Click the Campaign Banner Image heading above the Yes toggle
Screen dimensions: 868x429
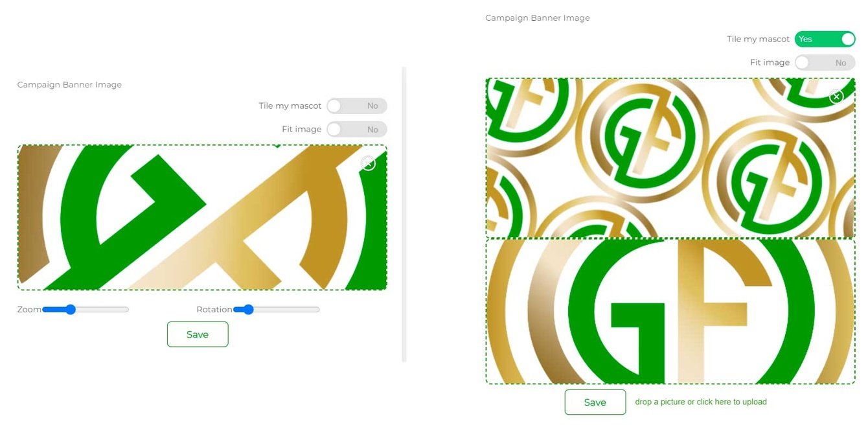point(538,18)
